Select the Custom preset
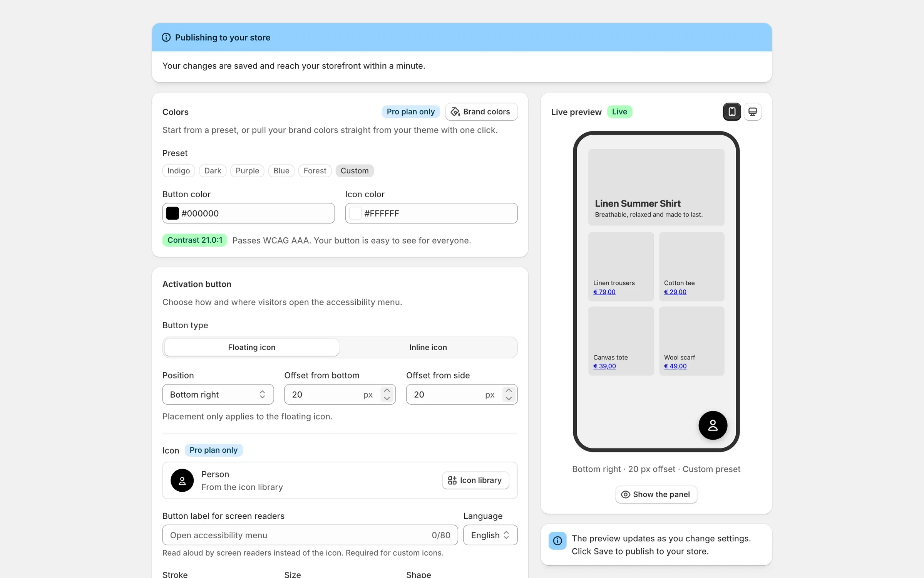Screen dimensions: 924x578 355,171
